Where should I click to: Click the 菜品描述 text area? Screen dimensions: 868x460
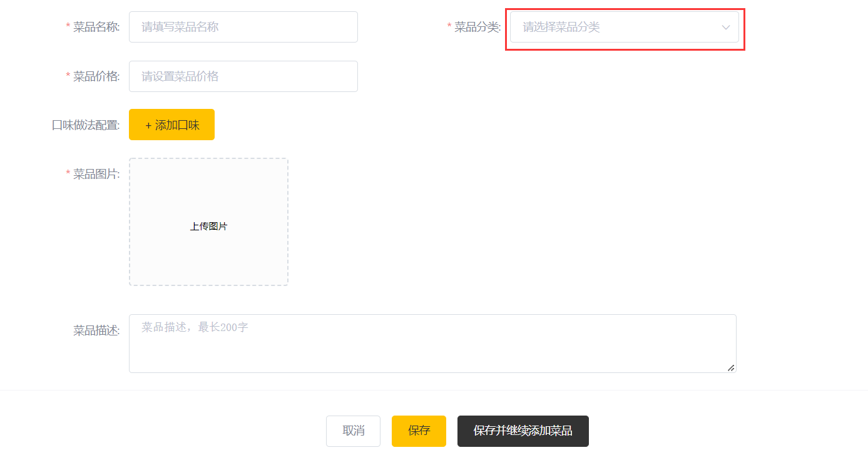(x=432, y=344)
